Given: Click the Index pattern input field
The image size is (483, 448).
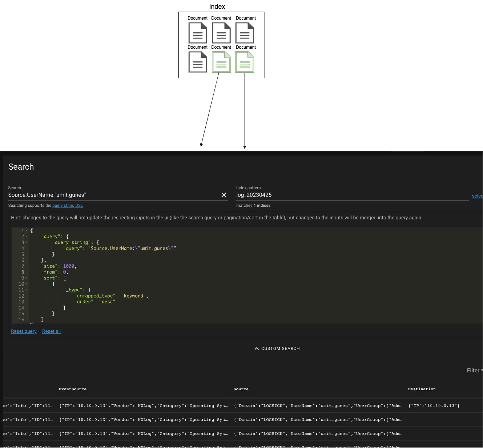Looking at the screenshot, I should click(x=353, y=195).
